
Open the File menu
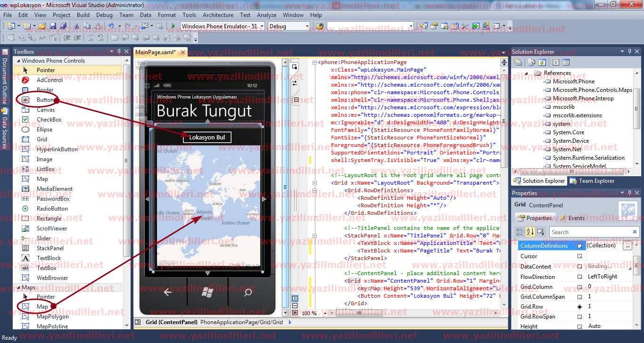[x=8, y=15]
